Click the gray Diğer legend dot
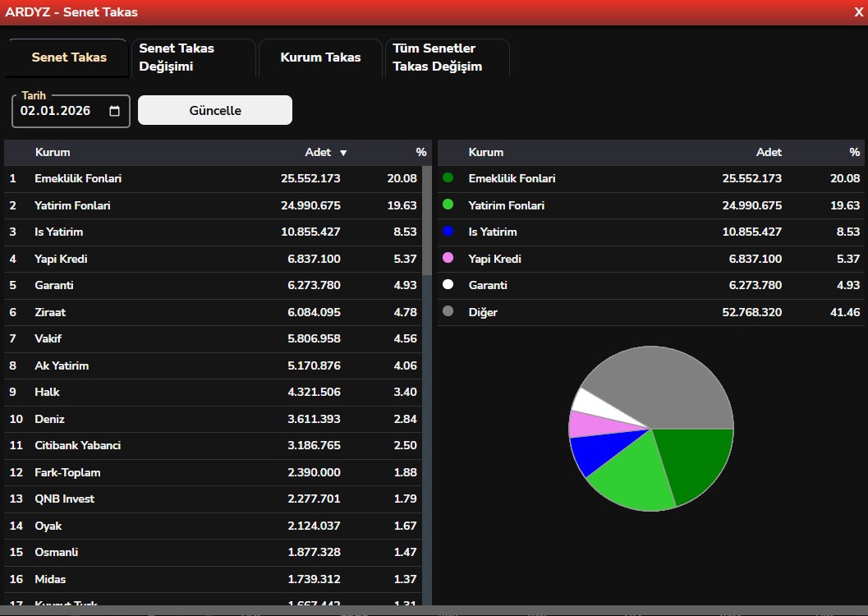The height and width of the screenshot is (616, 868). 448,311
